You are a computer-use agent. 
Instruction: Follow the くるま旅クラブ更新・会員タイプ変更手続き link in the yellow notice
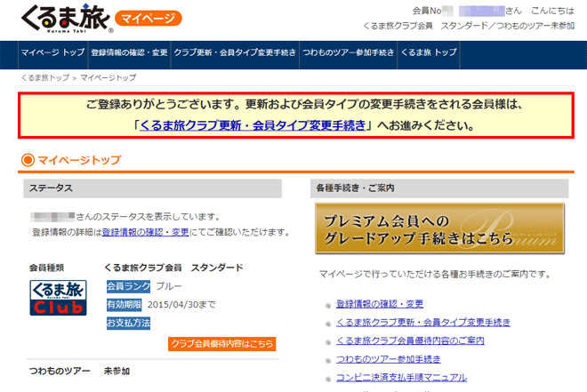253,125
